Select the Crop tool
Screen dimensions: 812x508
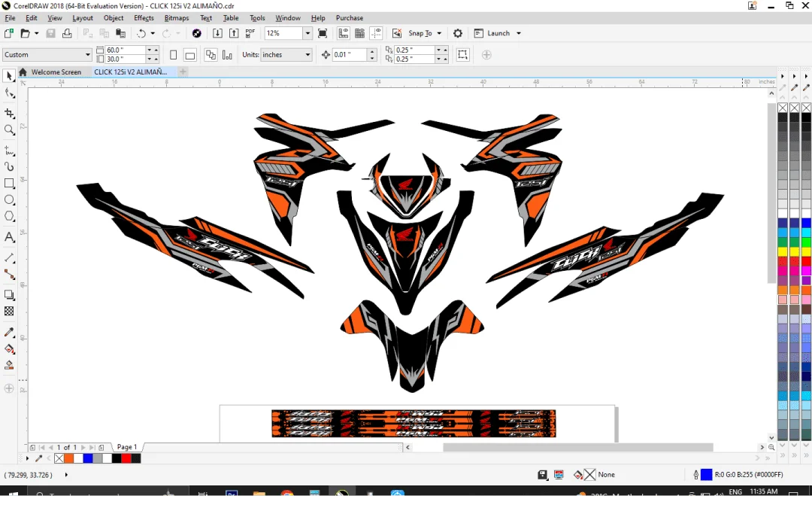[9, 113]
